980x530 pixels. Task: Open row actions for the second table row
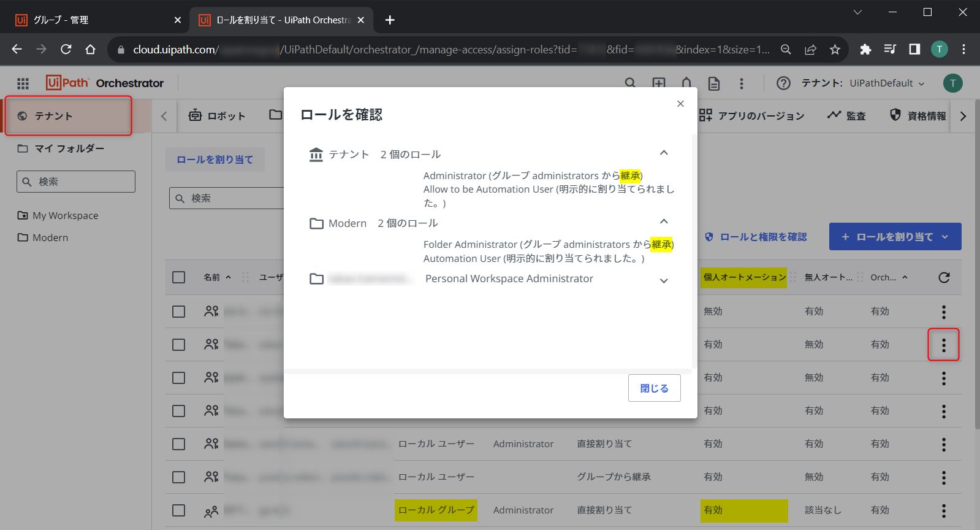[x=944, y=345]
